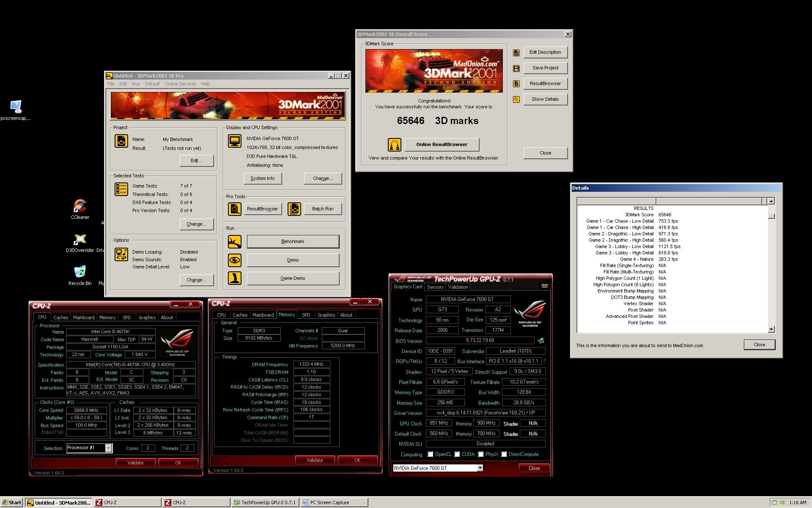The height and width of the screenshot is (508, 812).
Task: Click Online ResultBrowser button
Action: (x=442, y=145)
